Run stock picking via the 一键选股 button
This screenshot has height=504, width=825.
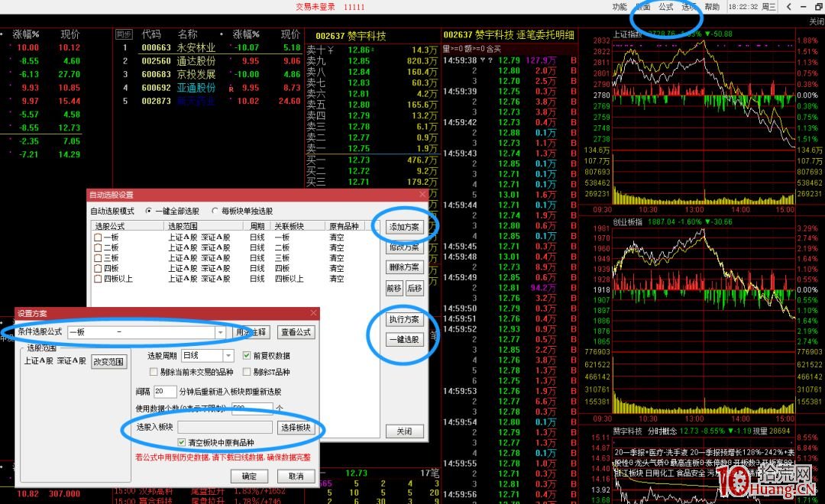point(403,341)
